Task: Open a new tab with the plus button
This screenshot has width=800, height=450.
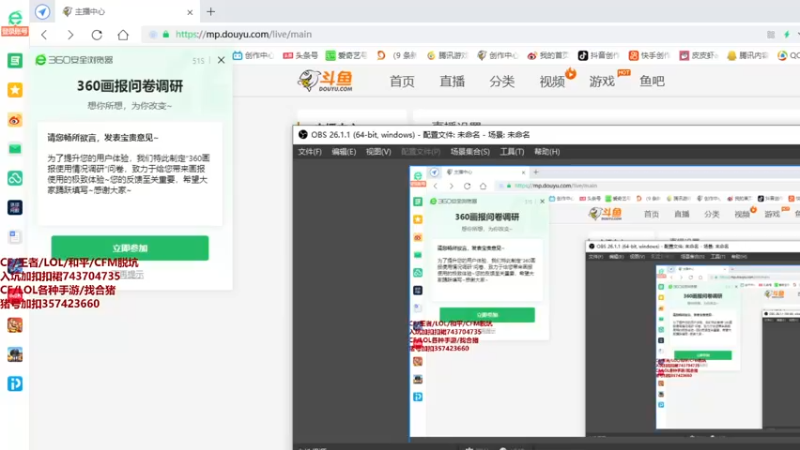Action: pos(211,11)
